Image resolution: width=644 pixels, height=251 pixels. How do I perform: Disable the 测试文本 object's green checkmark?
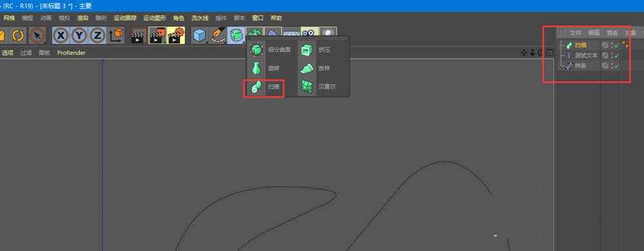pos(616,55)
